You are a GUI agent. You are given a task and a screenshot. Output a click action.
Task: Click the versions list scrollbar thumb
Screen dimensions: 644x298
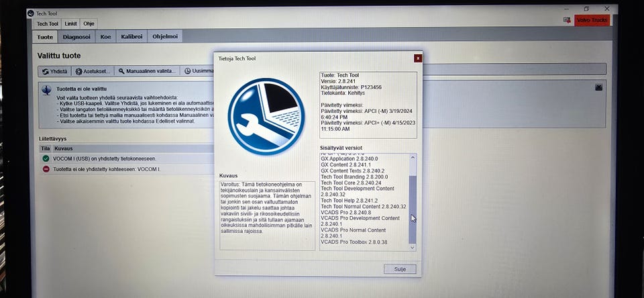[413, 209]
